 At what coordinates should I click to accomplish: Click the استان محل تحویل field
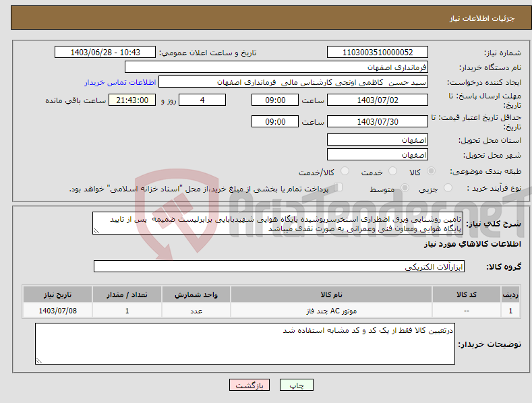coord(378,139)
